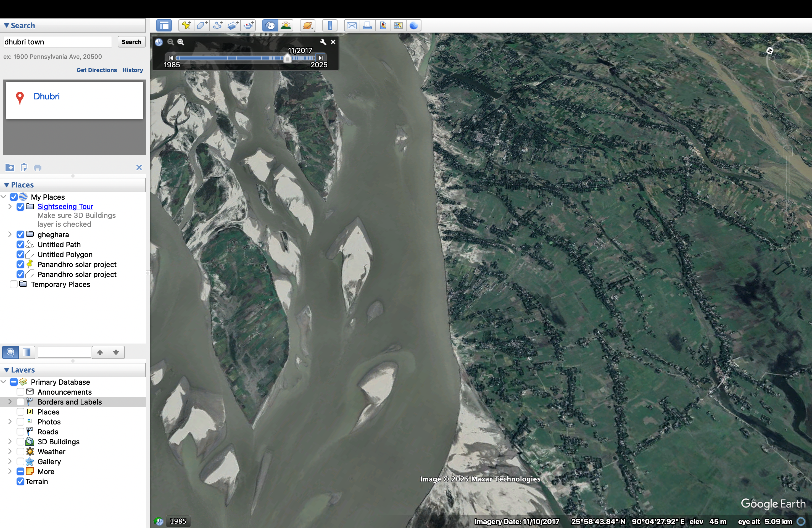Enable the Temporary Places checkbox

coord(14,284)
